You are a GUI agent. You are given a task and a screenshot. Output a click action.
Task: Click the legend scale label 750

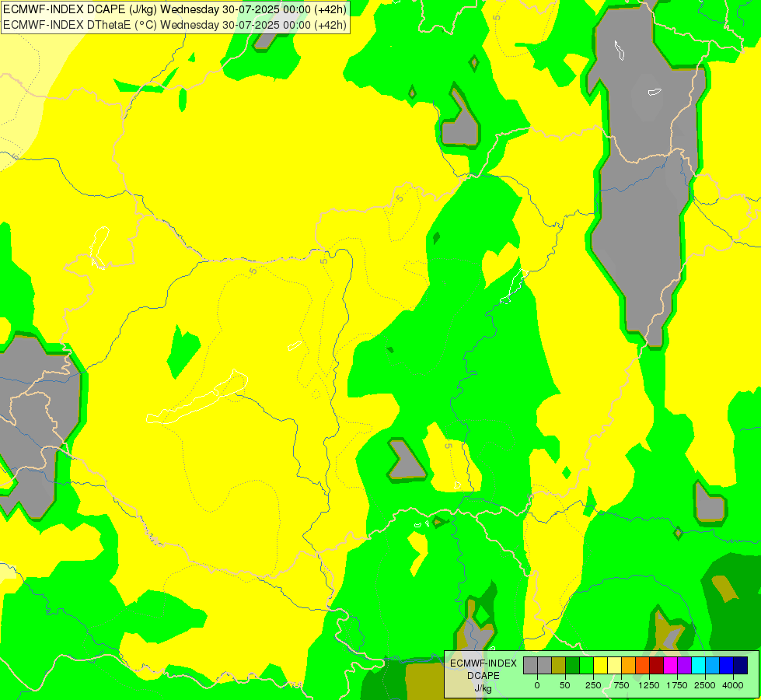point(621,685)
